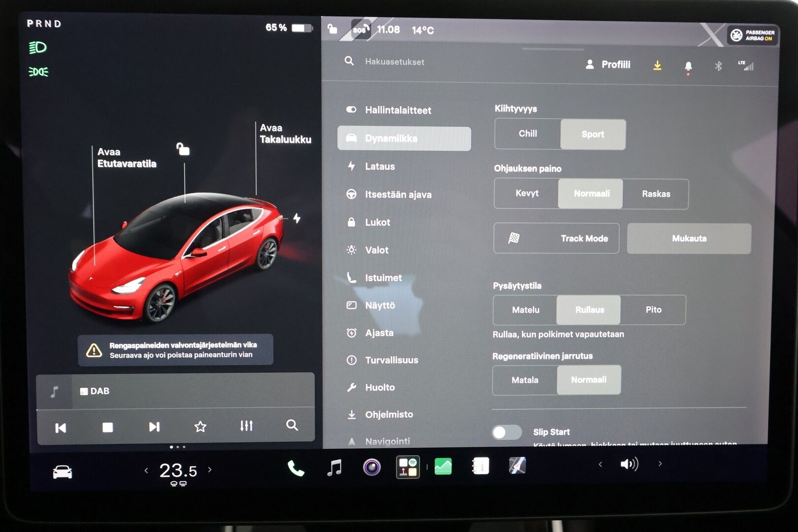Tap the unlock icon above the car
Image resolution: width=798 pixels, height=532 pixels.
click(183, 149)
